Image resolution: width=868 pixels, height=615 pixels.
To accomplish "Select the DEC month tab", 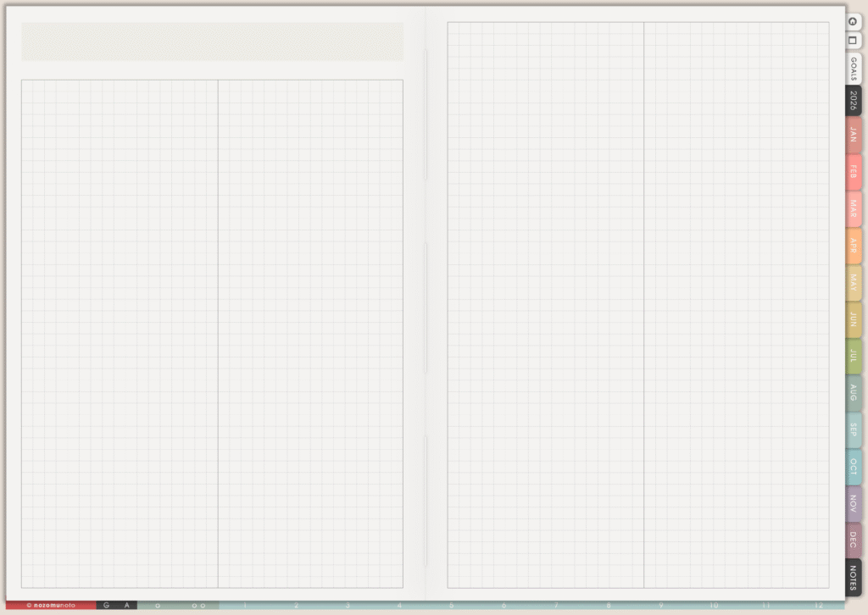I will click(853, 540).
